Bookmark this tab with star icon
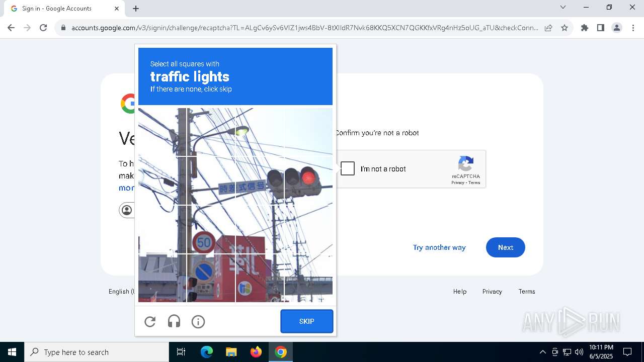This screenshot has width=644, height=362. [x=565, y=28]
